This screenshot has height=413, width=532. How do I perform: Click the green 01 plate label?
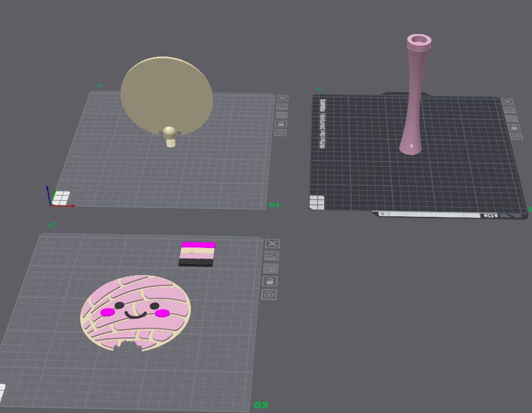(x=274, y=205)
